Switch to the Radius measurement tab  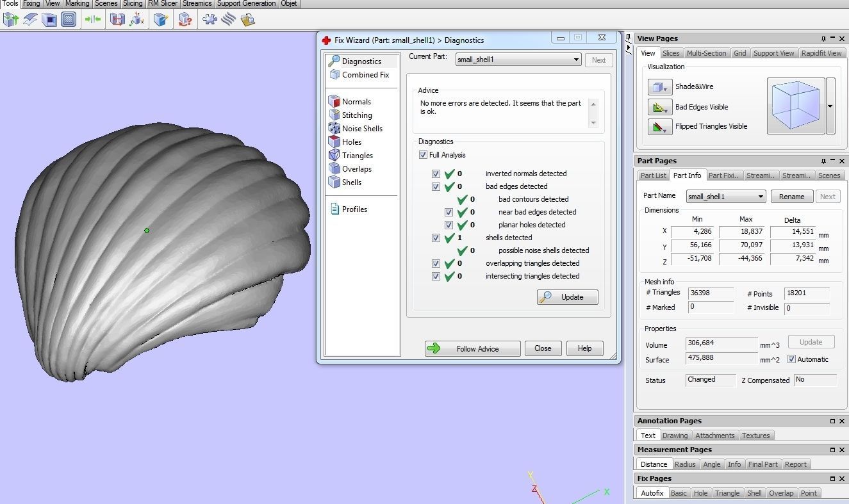point(685,464)
